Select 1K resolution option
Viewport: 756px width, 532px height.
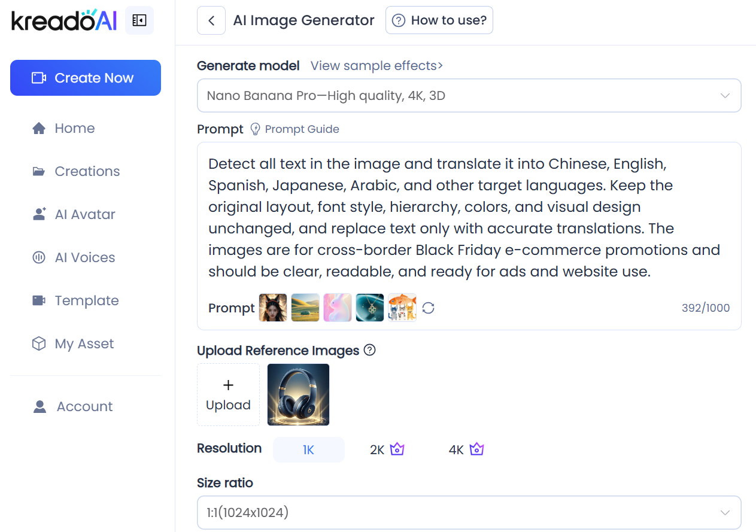coord(308,450)
